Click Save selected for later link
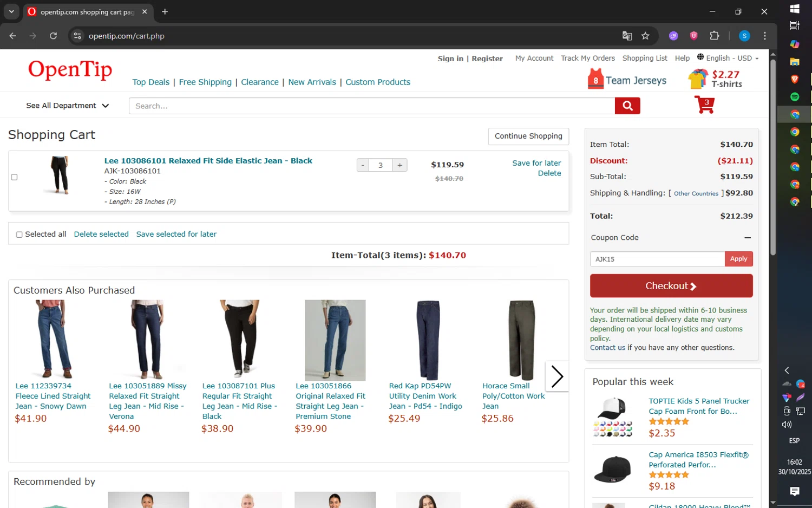This screenshot has width=812, height=508. [176, 234]
